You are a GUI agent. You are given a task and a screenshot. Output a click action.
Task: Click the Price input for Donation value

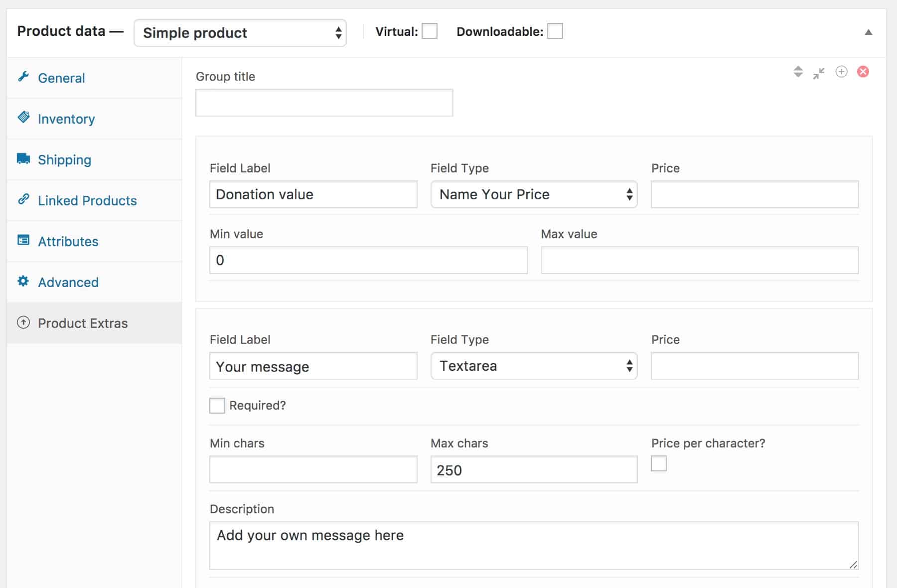coord(755,194)
